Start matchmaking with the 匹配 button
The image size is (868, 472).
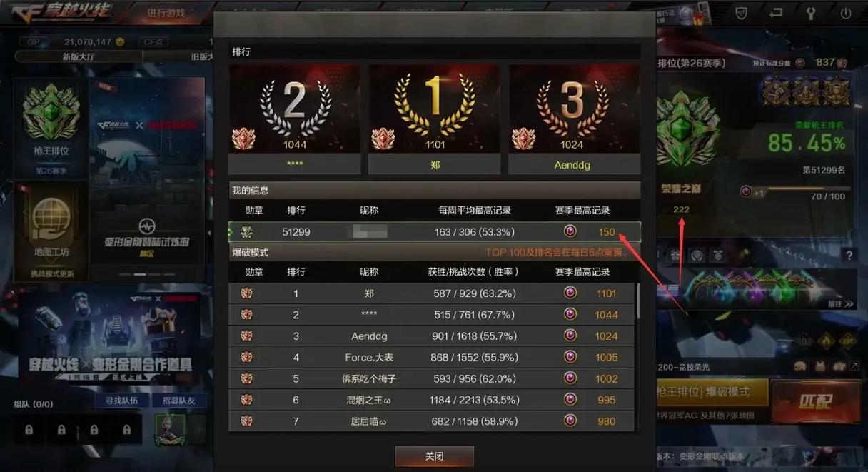814,401
